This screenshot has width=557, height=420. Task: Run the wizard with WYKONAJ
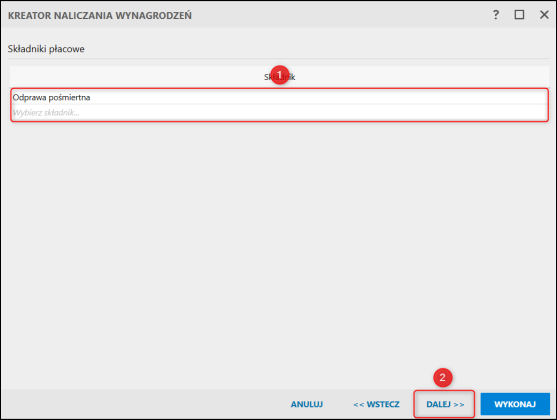pyautogui.click(x=515, y=404)
